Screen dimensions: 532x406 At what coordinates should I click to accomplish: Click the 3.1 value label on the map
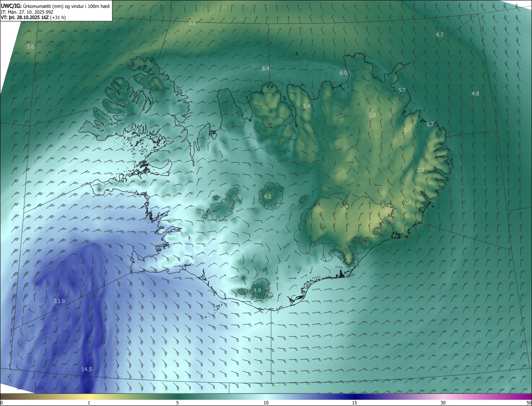[192, 23]
